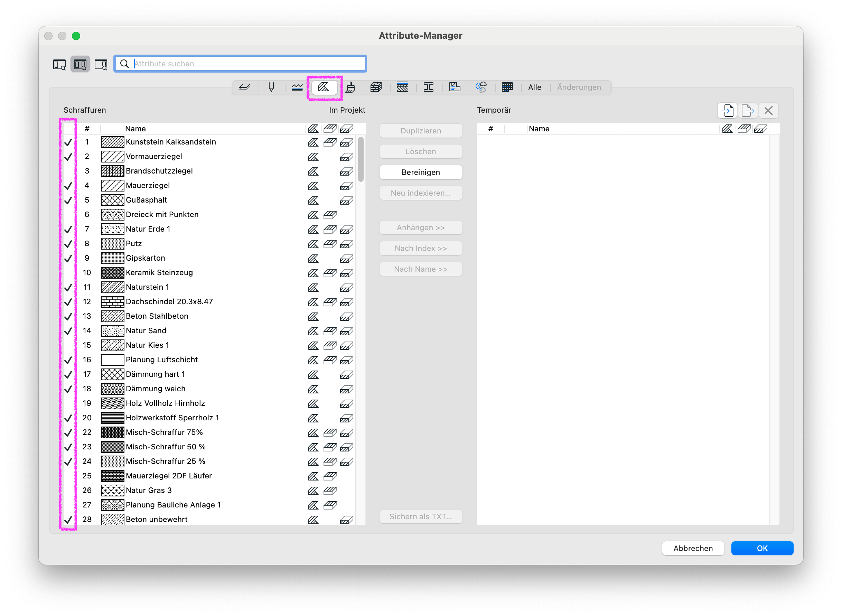This screenshot has height=616, width=842.
Task: Toggle checkmark for Brandschutzziegel row
Action: tap(68, 171)
